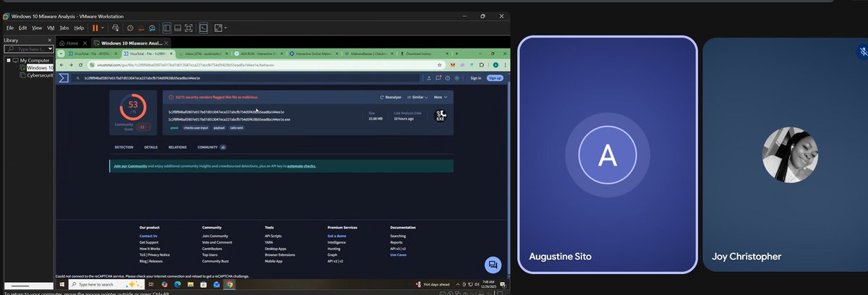Expand the Similar dropdown
The height and width of the screenshot is (295, 868).
click(417, 97)
